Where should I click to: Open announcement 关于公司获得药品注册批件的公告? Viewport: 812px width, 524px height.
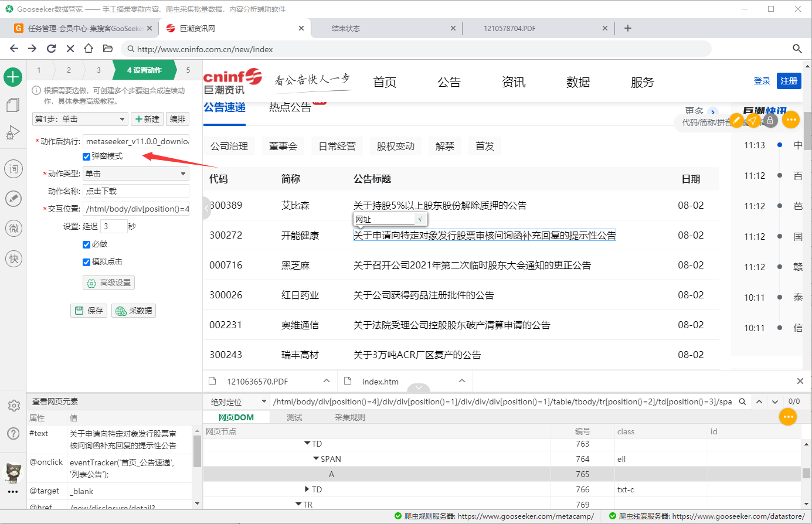(424, 295)
